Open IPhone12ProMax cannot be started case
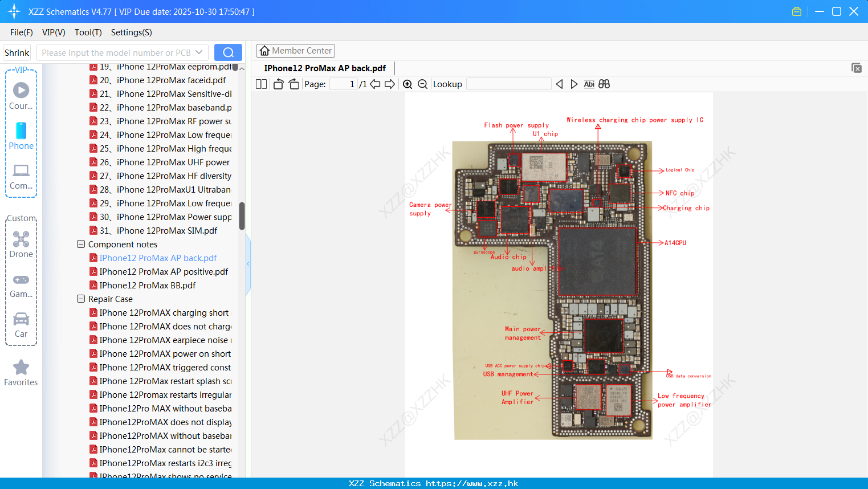The image size is (868, 489). pos(160,449)
